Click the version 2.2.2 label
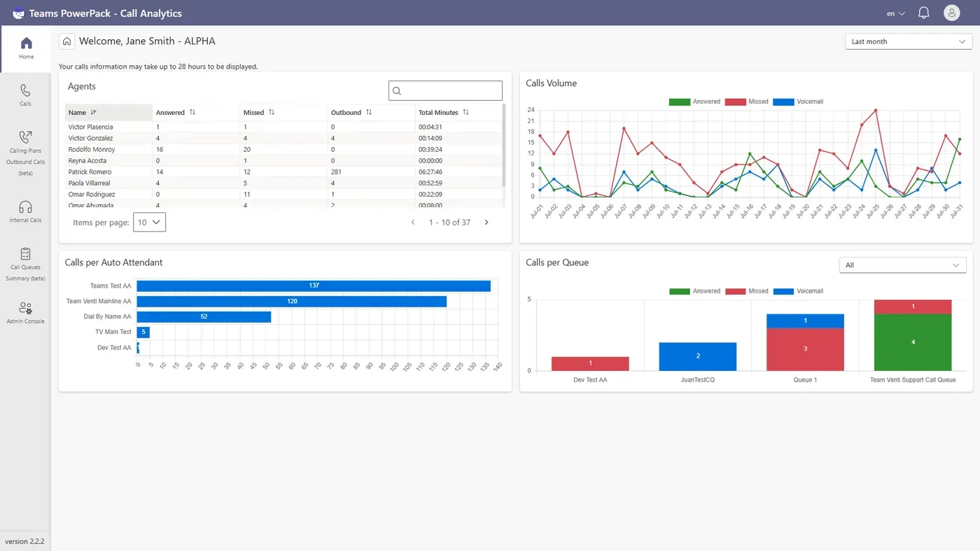980x551 pixels. tap(24, 541)
